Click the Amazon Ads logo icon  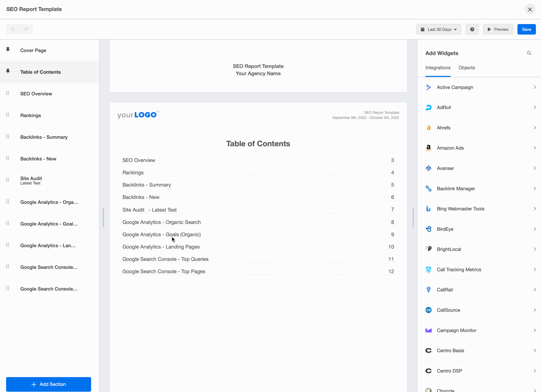point(429,148)
